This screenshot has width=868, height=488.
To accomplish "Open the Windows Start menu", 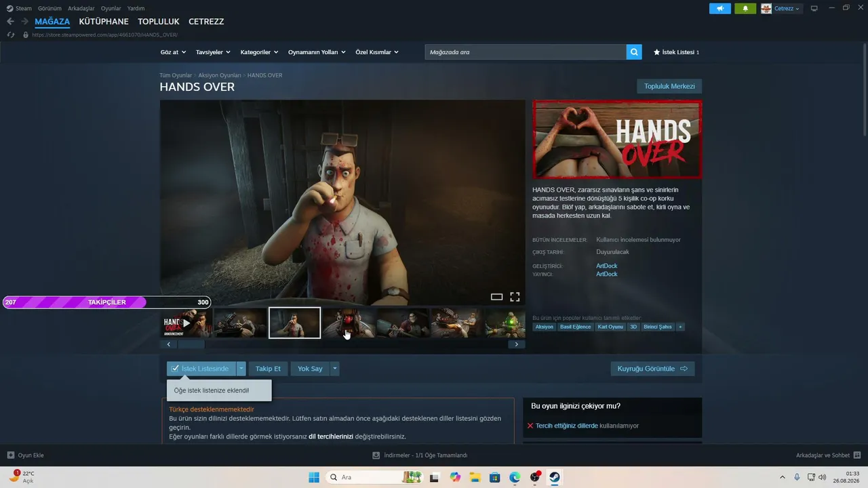I will coord(314,477).
